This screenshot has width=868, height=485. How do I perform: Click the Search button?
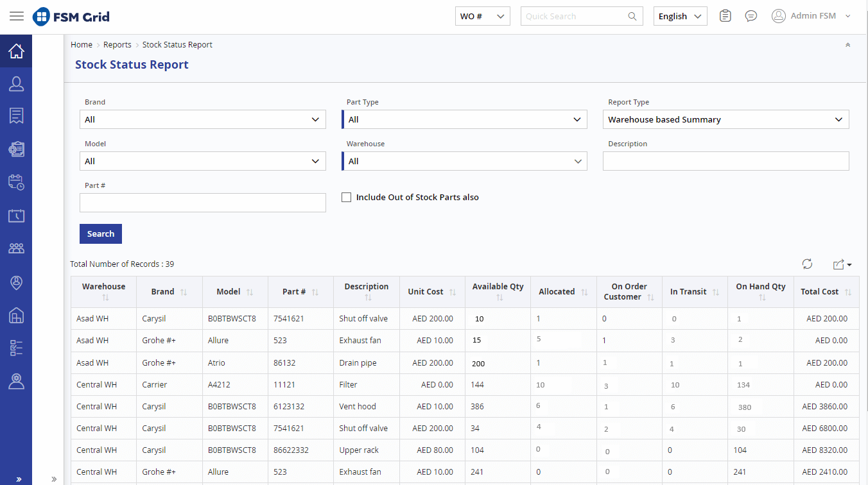tap(100, 234)
